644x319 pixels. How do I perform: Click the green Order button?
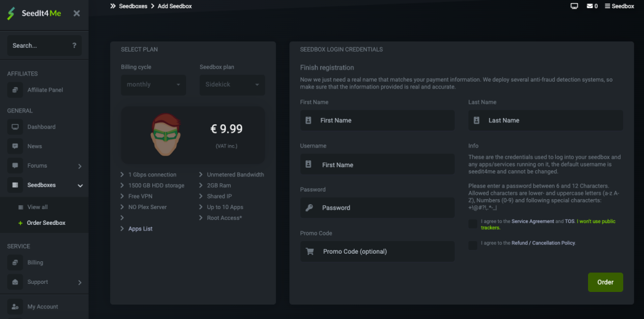coord(606,282)
